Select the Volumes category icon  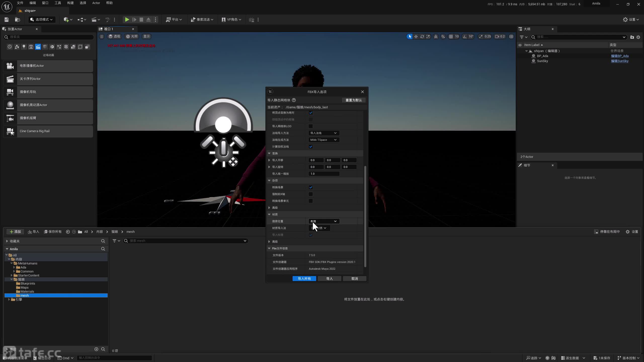pos(80,47)
